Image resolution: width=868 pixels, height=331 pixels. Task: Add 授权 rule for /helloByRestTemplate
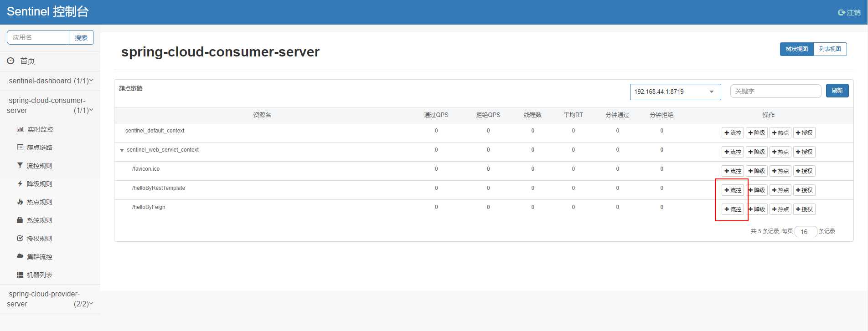point(804,190)
